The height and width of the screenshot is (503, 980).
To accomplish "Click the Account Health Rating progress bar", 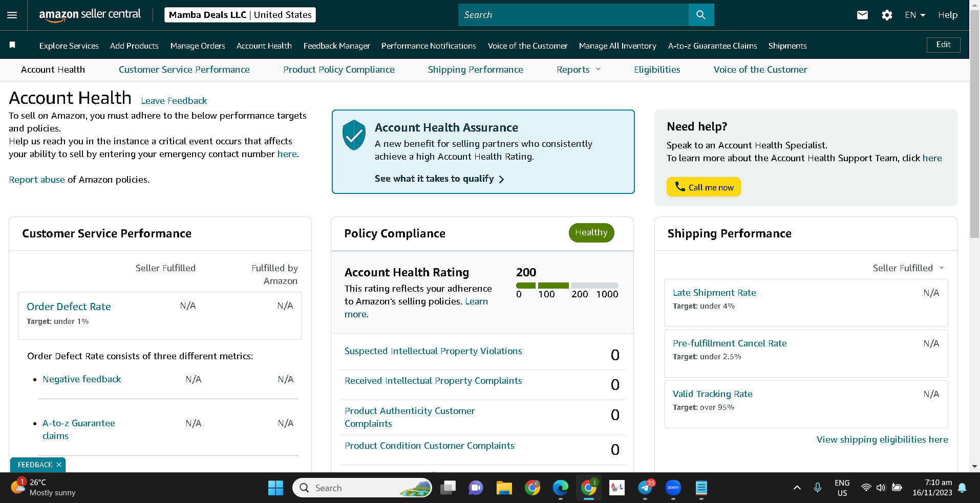I will point(567,286).
